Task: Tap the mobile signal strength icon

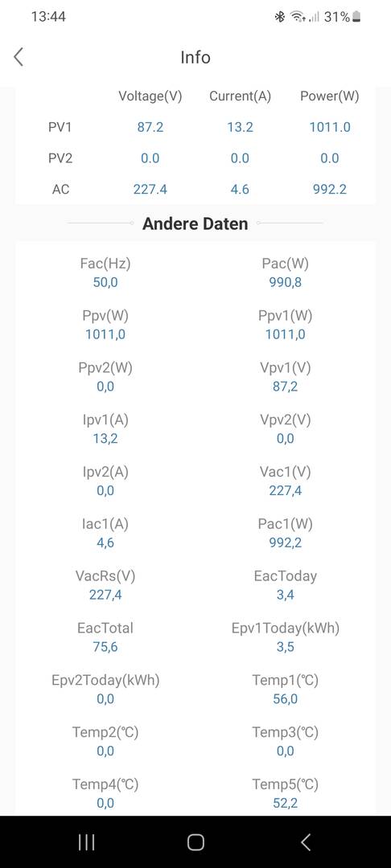Action: 314,18
